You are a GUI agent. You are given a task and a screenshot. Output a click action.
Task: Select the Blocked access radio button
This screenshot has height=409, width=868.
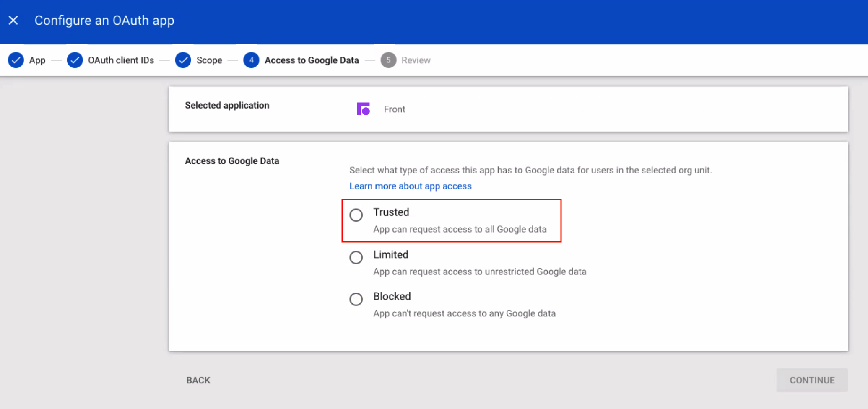(356, 299)
